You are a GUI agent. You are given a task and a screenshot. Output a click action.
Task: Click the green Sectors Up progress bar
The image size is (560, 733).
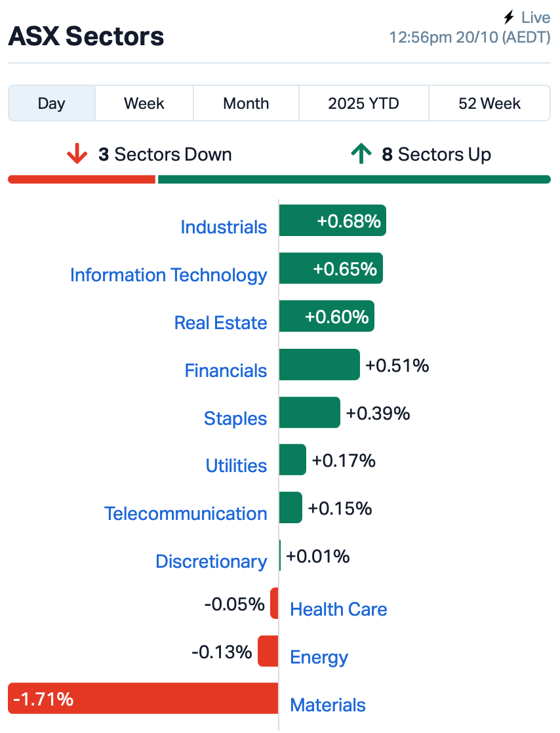click(x=354, y=180)
